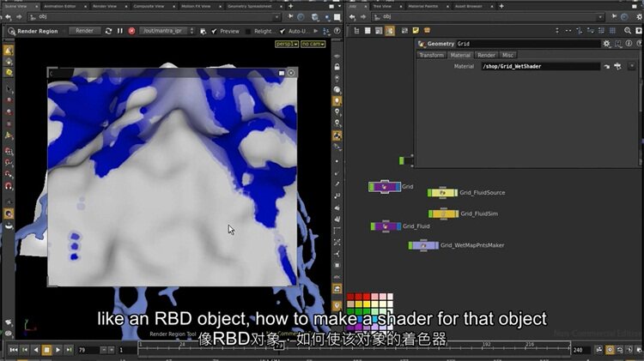Click the Render button in render region toolbar

tap(84, 31)
